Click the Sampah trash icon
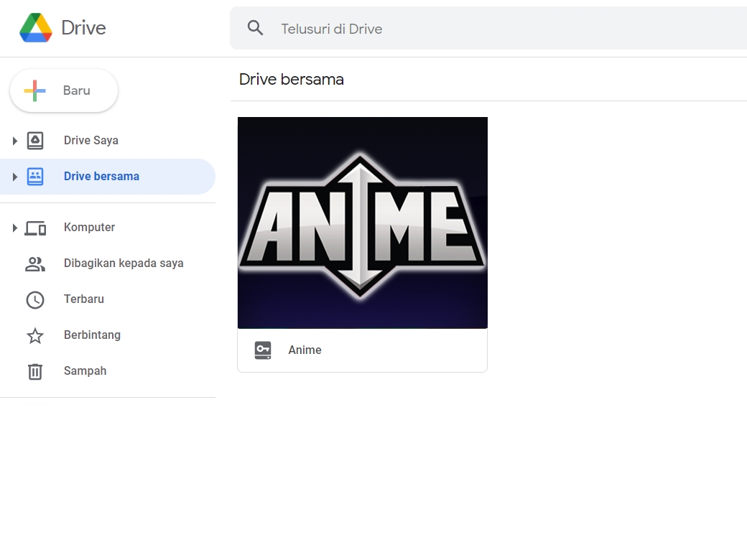The image size is (747, 560). pos(35,371)
